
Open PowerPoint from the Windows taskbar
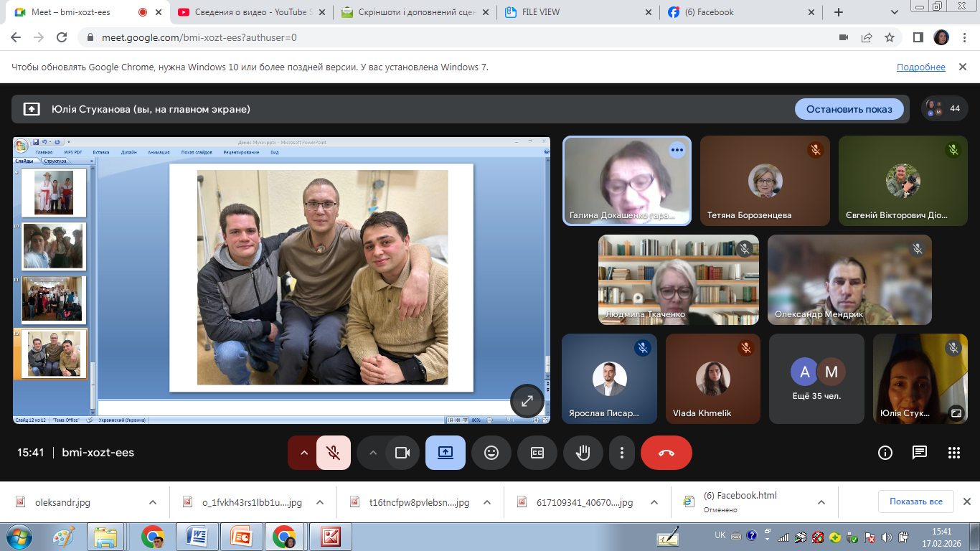[240, 537]
